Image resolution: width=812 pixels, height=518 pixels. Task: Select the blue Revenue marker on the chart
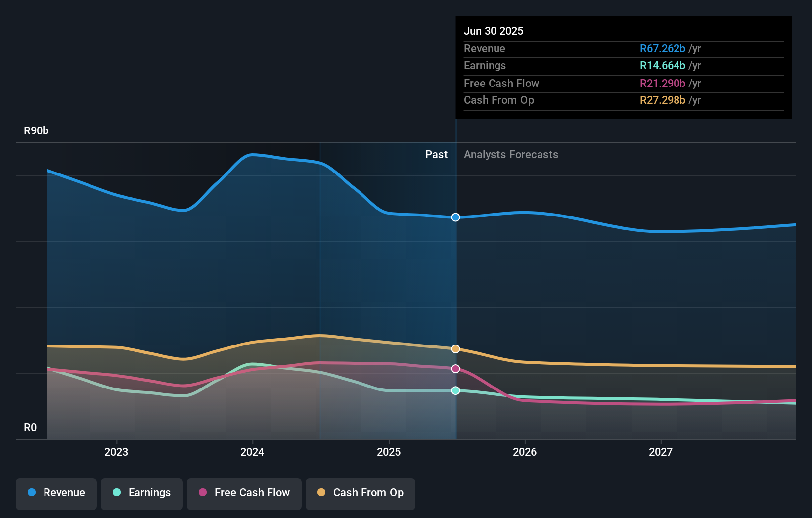(455, 217)
